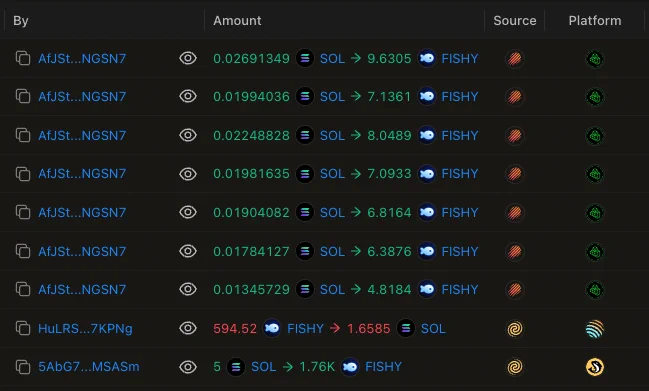Copy address in the 0.01784127 SOL row
Viewport: 649px width, 391px height.
pyautogui.click(x=23, y=251)
